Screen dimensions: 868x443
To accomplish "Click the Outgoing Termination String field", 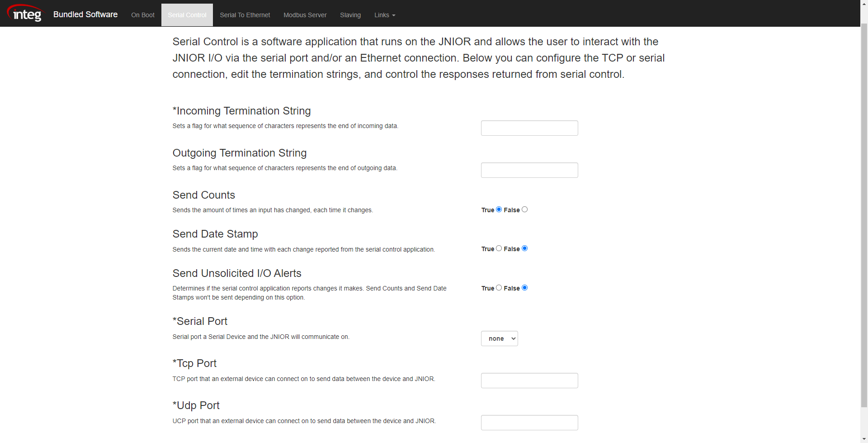I will pyautogui.click(x=529, y=170).
